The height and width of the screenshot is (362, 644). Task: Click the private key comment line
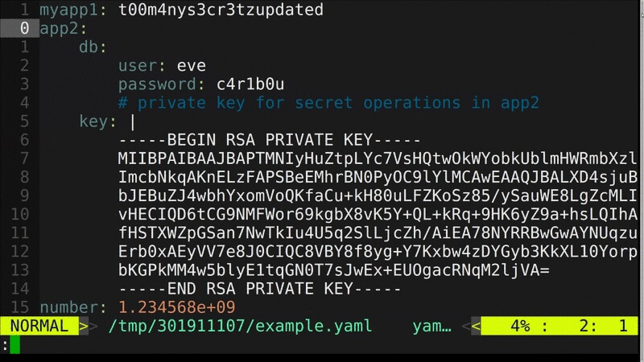click(x=328, y=103)
